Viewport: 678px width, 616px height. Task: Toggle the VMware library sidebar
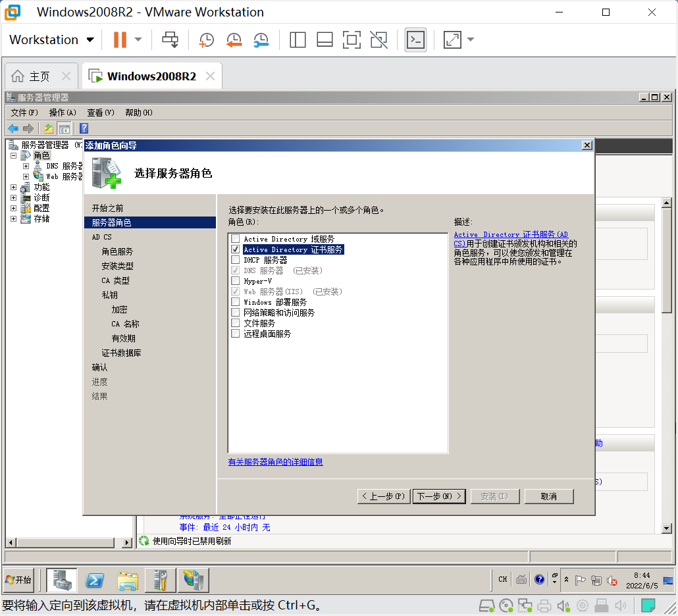298,39
